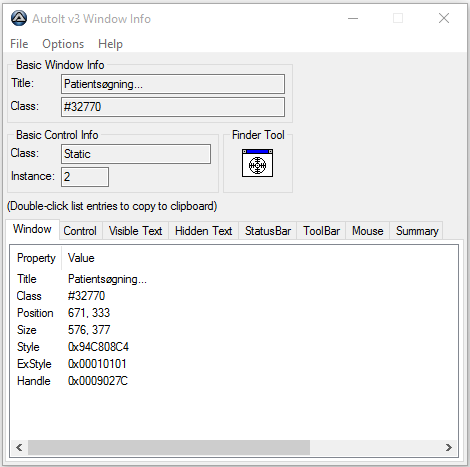Viewport: 470px width, 467px height.
Task: Click the window Class field showing #32770
Action: (x=173, y=107)
